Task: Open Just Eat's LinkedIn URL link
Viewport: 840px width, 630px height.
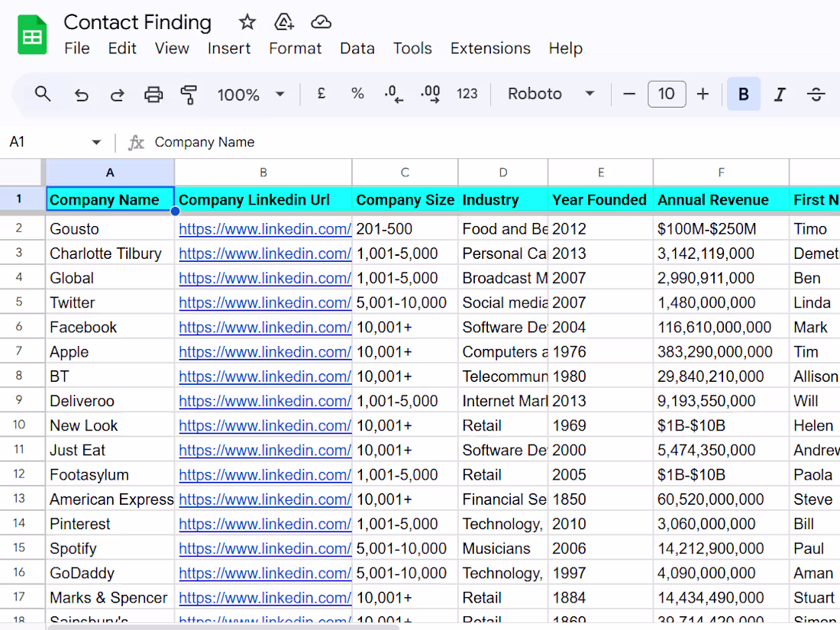Action: tap(265, 451)
